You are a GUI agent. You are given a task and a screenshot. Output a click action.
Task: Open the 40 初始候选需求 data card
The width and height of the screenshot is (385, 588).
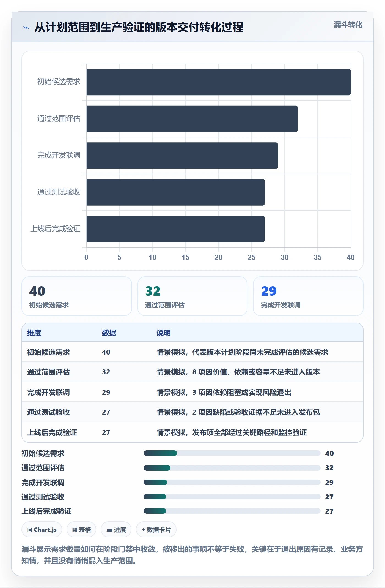tap(77, 296)
